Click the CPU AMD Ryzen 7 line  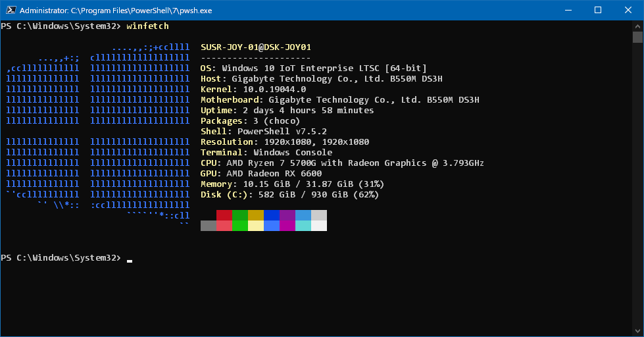342,163
